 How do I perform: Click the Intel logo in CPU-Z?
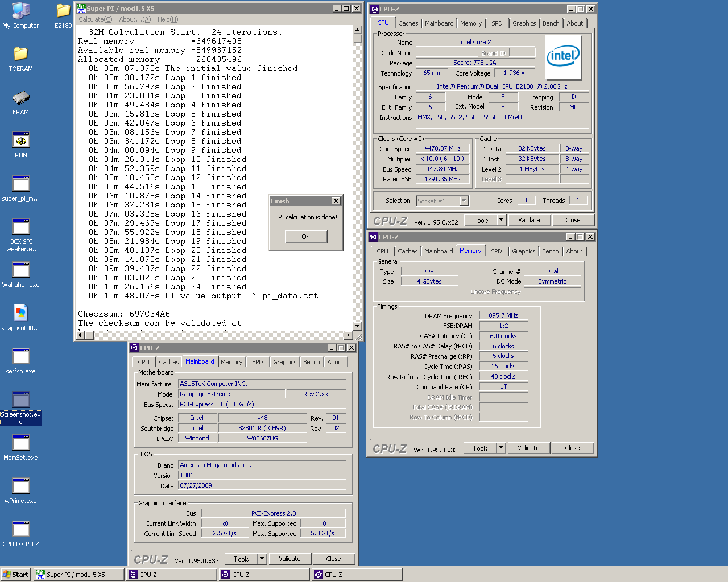point(564,56)
